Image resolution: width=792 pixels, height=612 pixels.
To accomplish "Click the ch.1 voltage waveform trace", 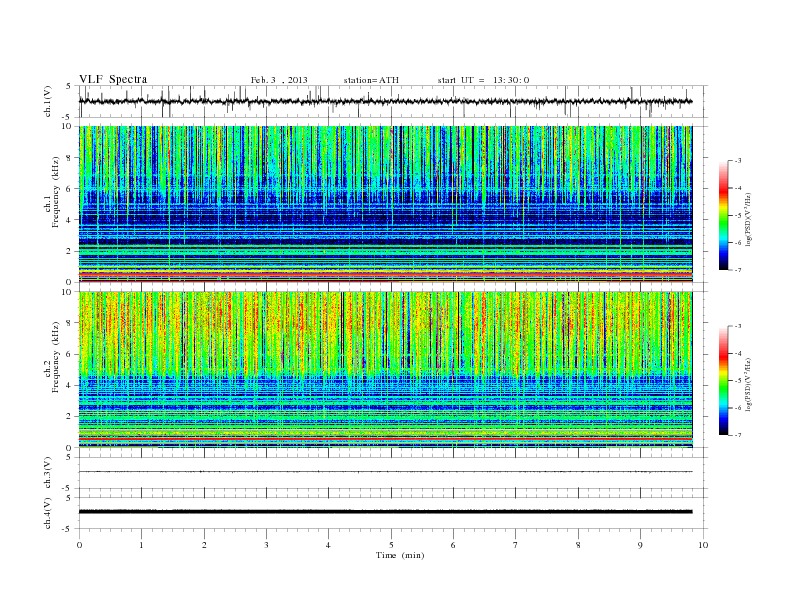I will pos(385,101).
